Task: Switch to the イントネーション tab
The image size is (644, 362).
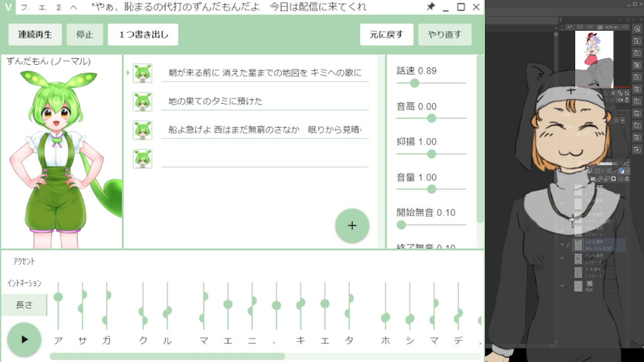Action: (x=24, y=283)
